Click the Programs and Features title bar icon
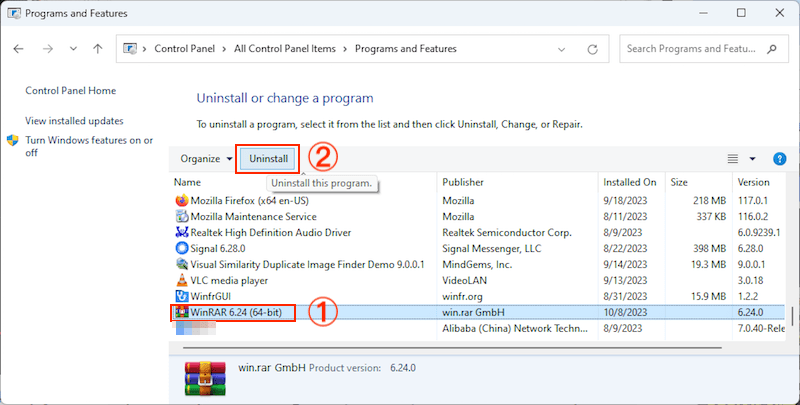800x405 pixels. tap(14, 13)
